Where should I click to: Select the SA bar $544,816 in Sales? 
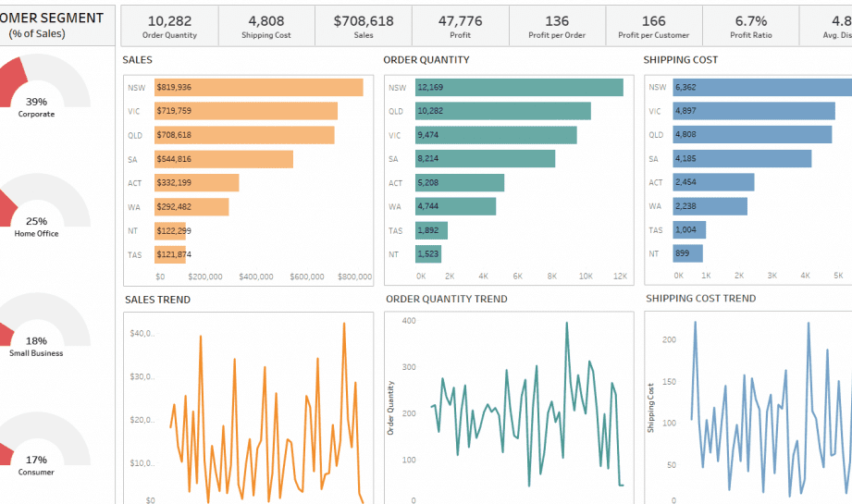pyautogui.click(x=224, y=159)
